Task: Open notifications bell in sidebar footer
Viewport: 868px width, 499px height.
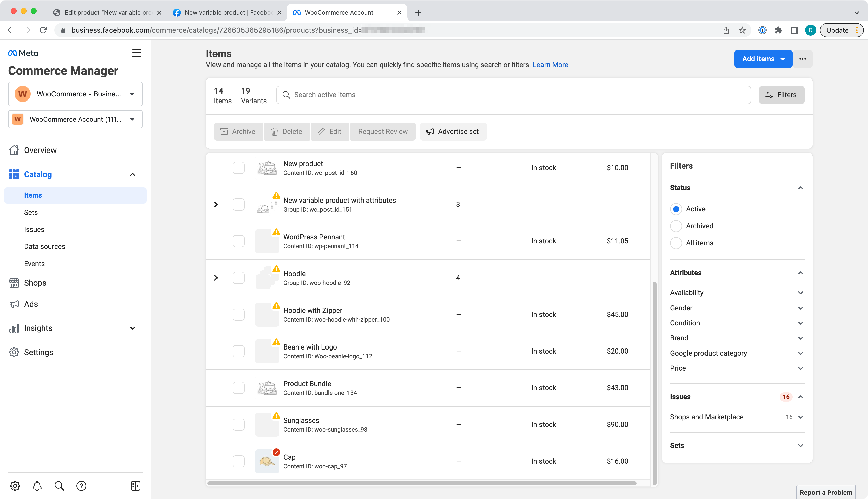Action: (37, 486)
